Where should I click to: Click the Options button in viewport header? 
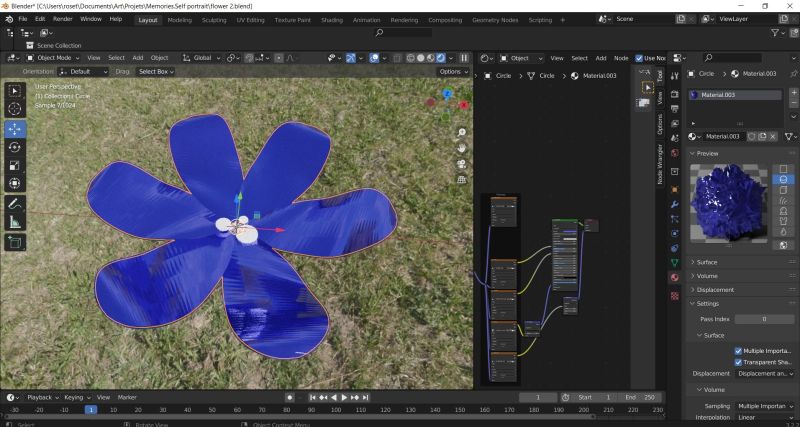point(453,72)
